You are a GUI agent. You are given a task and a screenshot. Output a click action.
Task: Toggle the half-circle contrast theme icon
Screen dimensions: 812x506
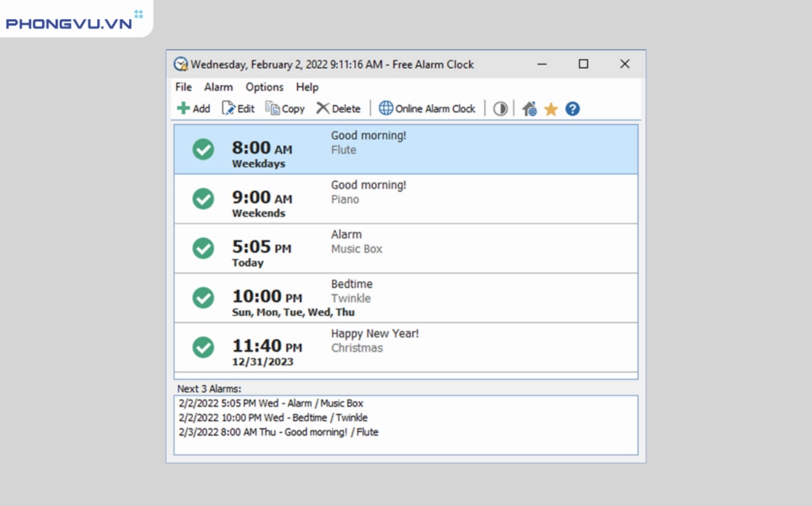(500, 109)
